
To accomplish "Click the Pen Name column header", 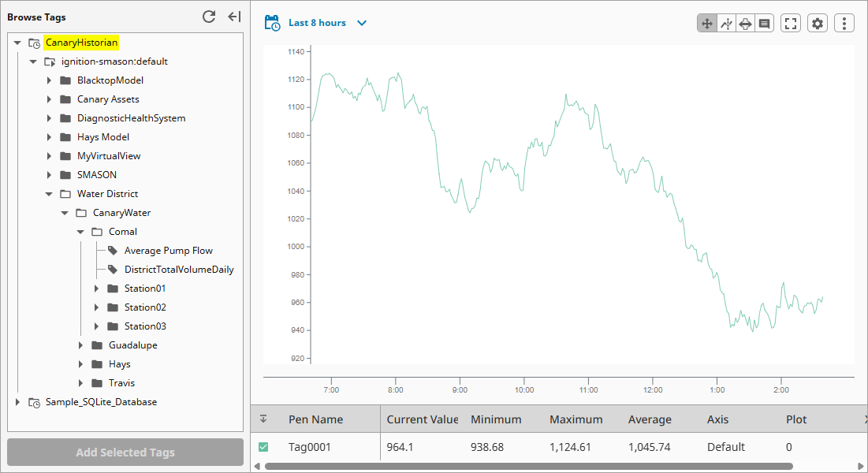I will (x=315, y=419).
